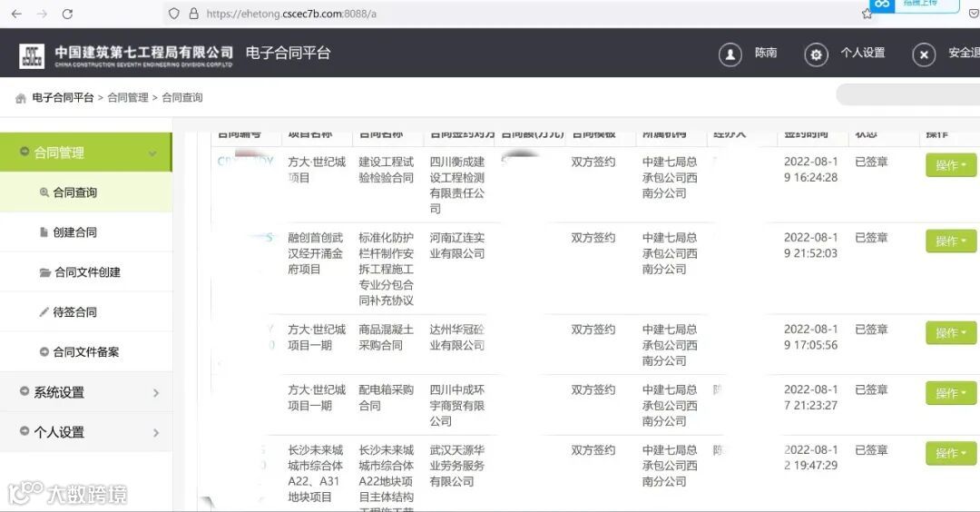Click the chevron on 合同管理 menu
980x512 pixels.
click(152, 153)
